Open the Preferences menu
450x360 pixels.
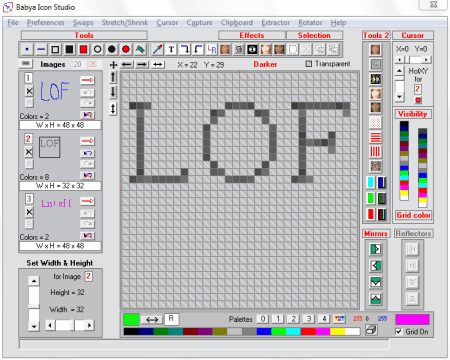(46, 23)
